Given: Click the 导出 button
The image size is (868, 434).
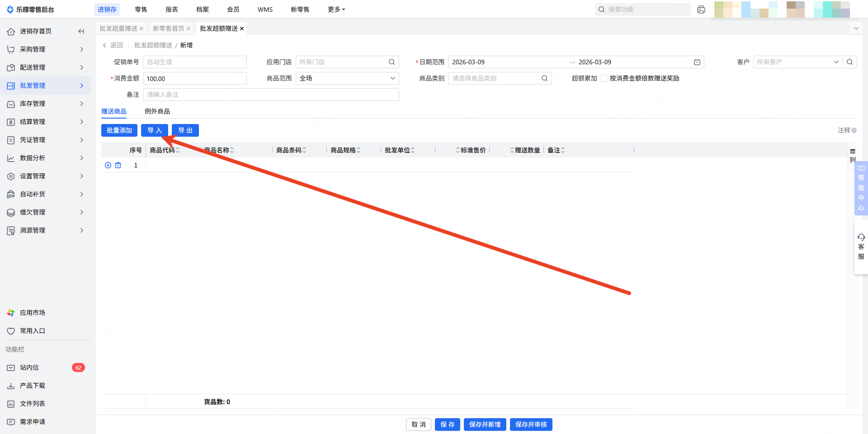Looking at the screenshot, I should [185, 130].
